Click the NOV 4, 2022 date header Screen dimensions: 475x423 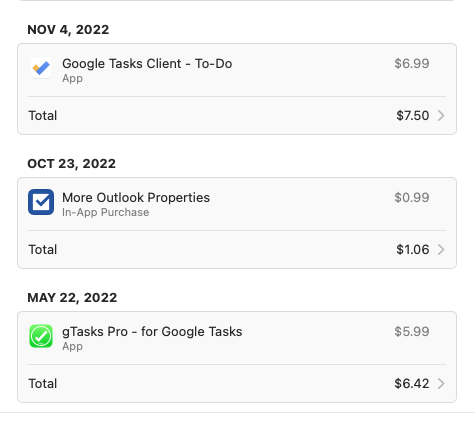point(68,30)
